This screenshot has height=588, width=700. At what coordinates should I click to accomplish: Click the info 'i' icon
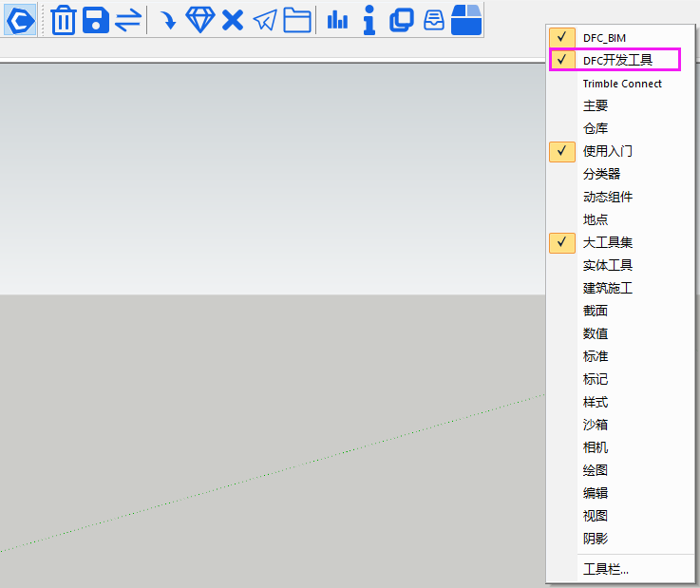[x=369, y=20]
